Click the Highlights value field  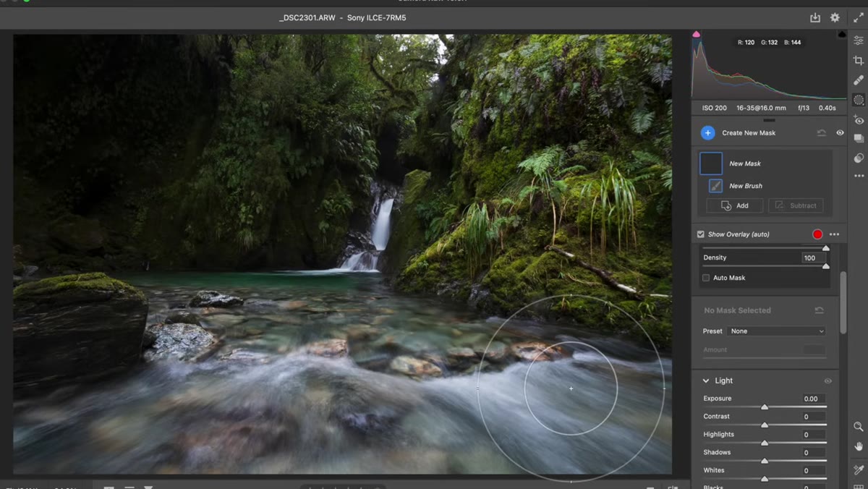[x=813, y=435]
